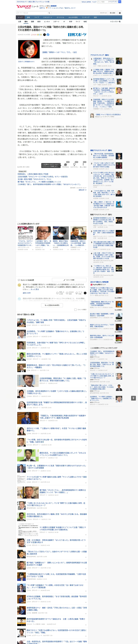React with わかりやすい light bulb icon

tap(74, 165)
